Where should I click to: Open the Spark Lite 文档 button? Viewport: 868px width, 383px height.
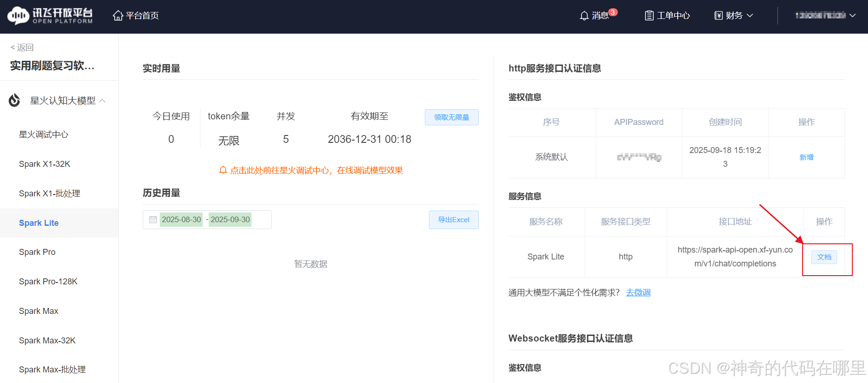click(824, 257)
